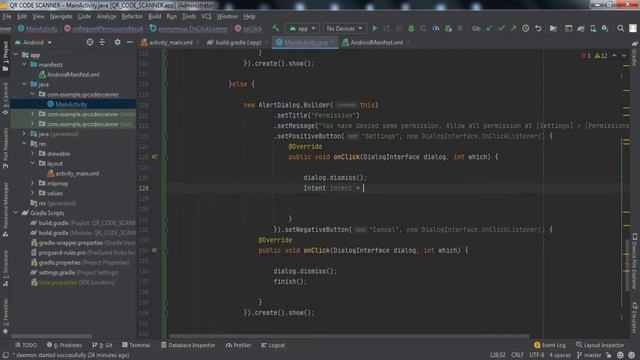
Task: Open the TODO tool window button
Action: [26, 345]
